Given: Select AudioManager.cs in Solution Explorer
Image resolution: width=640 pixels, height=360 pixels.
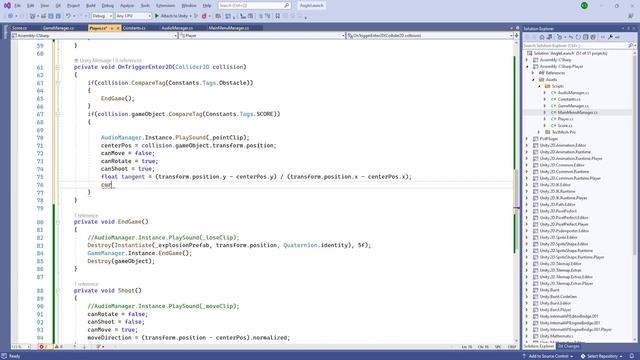Looking at the screenshot, I should pos(573,93).
